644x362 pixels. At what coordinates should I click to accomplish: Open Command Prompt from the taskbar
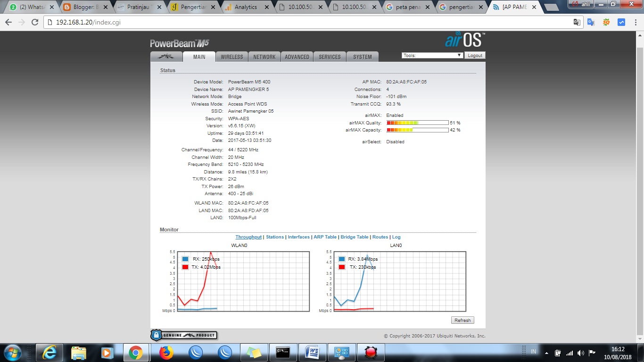pos(283,352)
